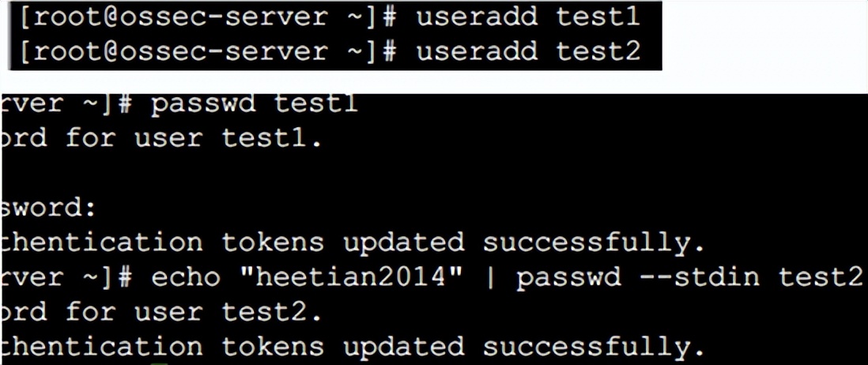Screen dimensions: 868x365
Task: Click the 'for user test1.' output line
Action: click(x=194, y=139)
